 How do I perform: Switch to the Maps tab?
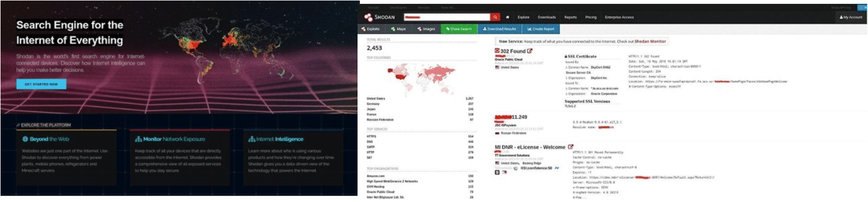click(x=399, y=29)
